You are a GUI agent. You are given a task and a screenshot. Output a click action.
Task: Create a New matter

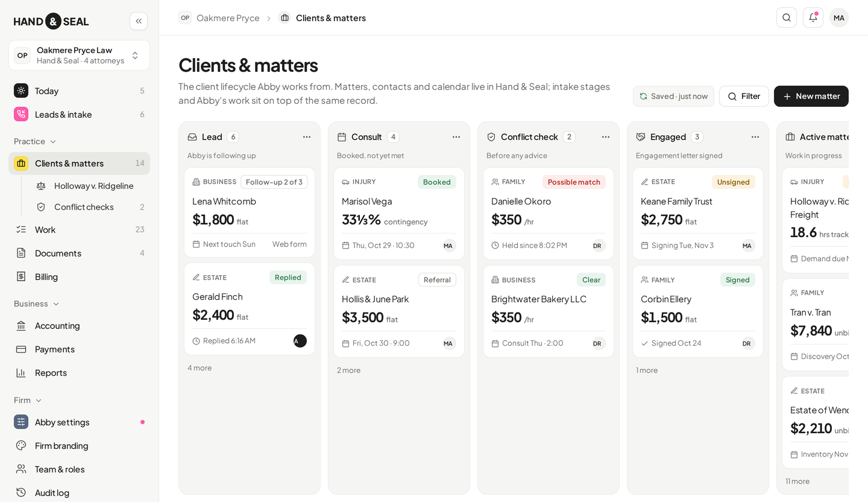(811, 96)
